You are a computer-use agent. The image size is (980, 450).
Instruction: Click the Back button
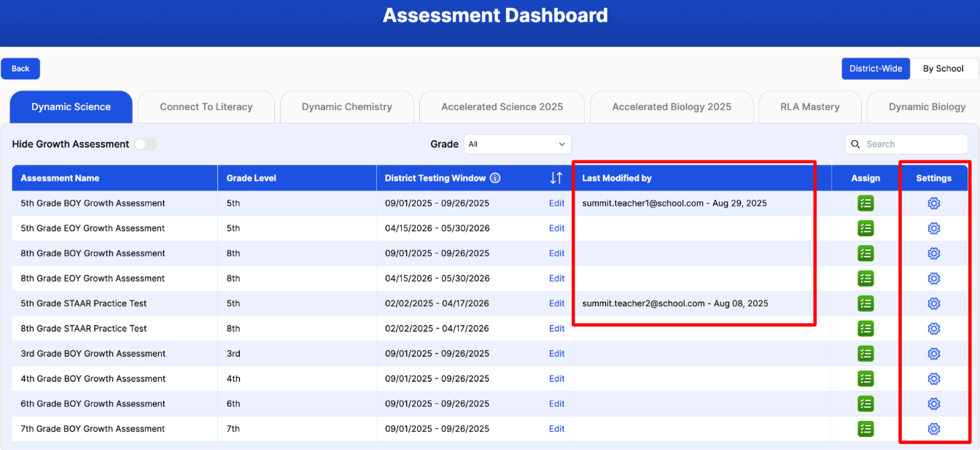(20, 69)
